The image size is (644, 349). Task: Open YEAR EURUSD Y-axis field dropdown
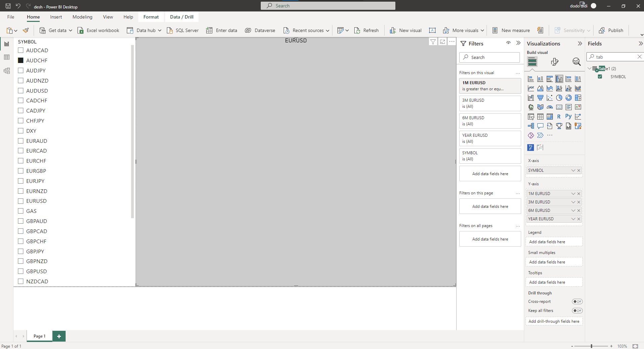[573, 219]
